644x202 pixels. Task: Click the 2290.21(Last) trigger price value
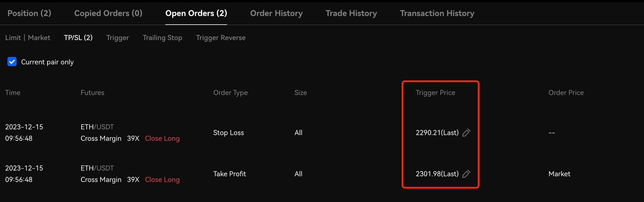[437, 132]
